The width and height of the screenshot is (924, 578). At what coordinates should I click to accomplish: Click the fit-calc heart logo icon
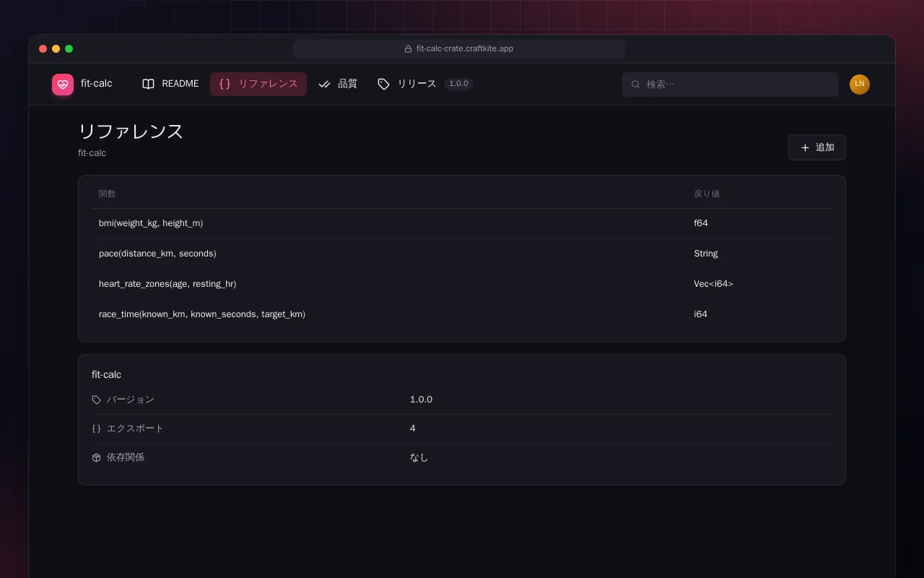tap(63, 85)
